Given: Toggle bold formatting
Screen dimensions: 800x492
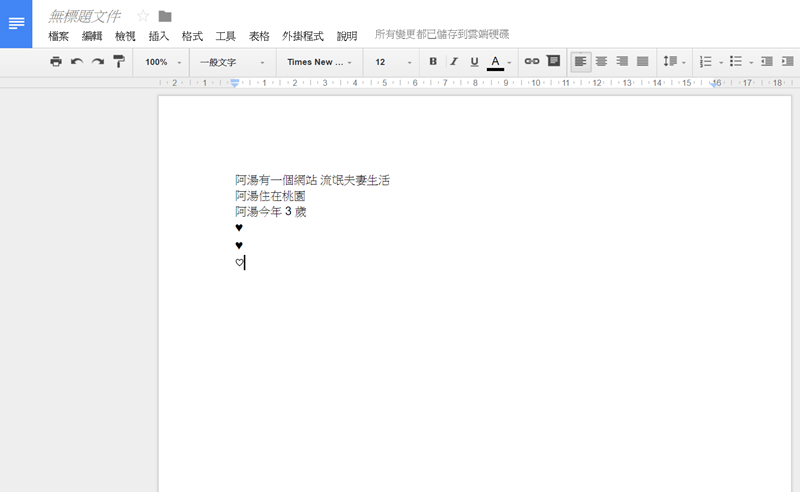Looking at the screenshot, I should click(x=433, y=61).
